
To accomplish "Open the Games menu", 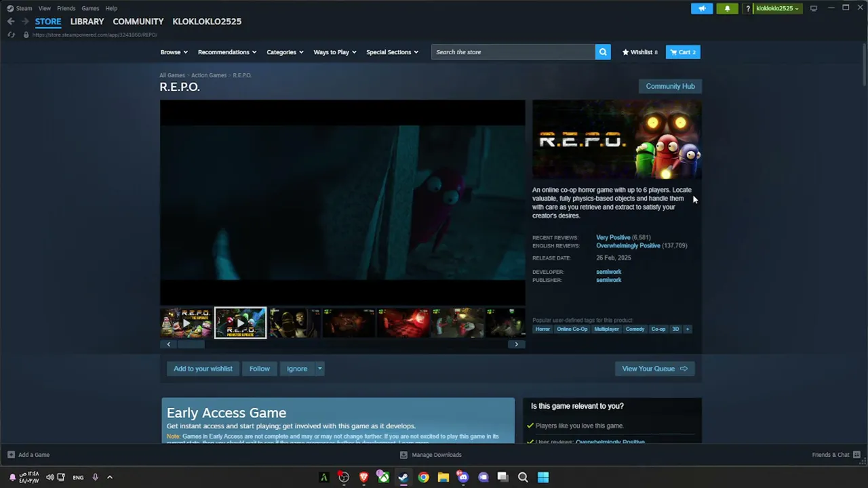I will pyautogui.click(x=90, y=8).
